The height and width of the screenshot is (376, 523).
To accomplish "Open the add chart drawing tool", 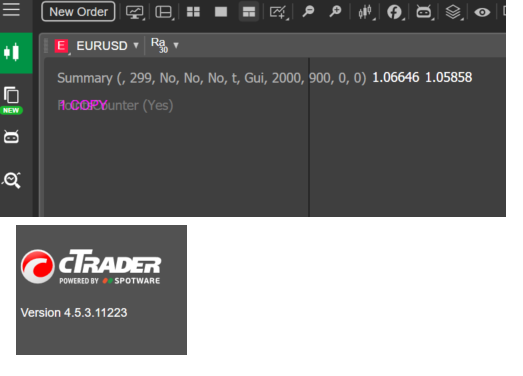I will (x=278, y=12).
